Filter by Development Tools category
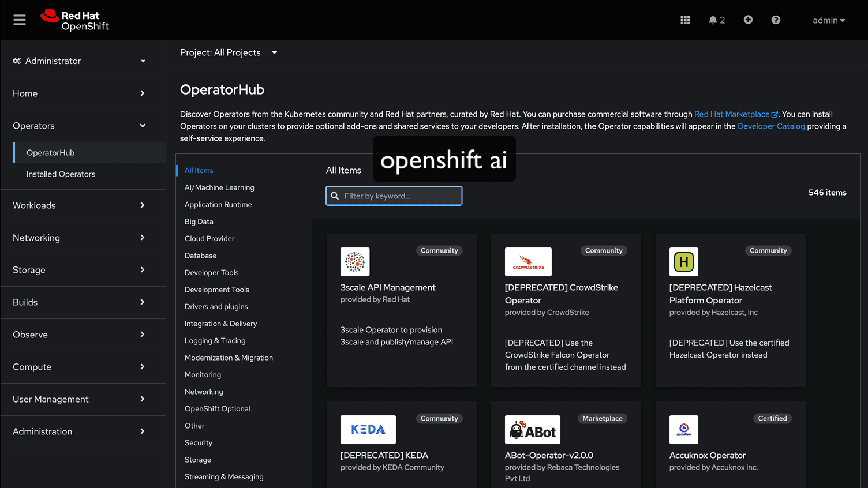Viewport: 868px width, 488px height. pyautogui.click(x=216, y=290)
